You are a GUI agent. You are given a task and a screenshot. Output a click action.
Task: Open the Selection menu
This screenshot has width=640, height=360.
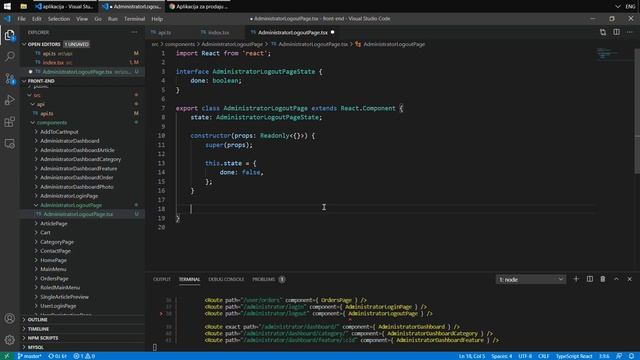59,19
